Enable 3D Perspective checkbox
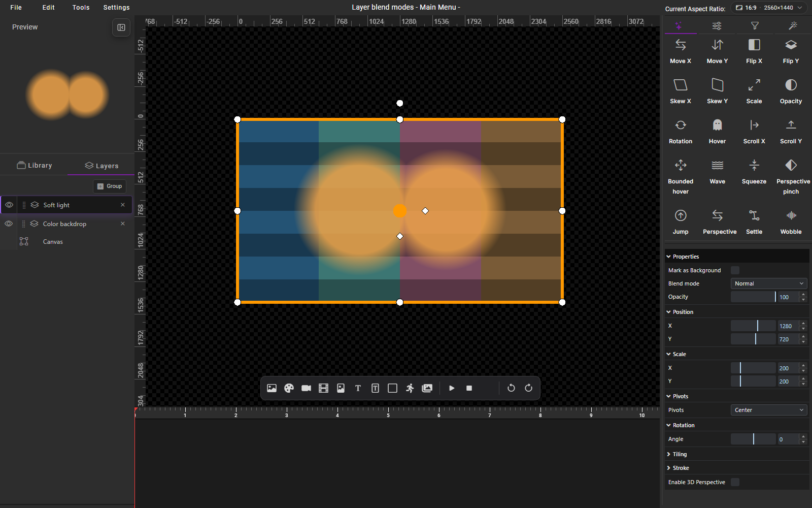 (735, 482)
